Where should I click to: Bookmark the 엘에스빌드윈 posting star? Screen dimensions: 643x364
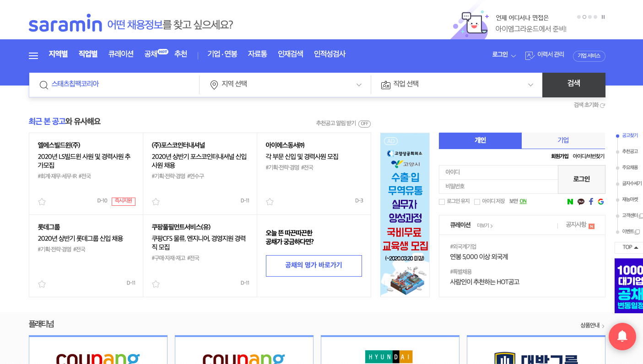coord(42,202)
